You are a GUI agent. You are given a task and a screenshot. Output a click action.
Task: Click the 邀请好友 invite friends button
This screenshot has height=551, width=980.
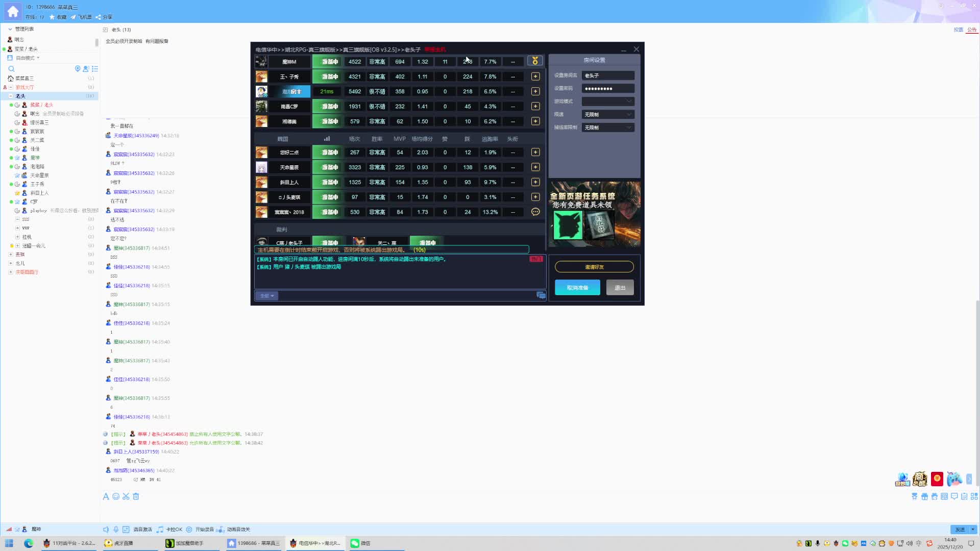[594, 267]
